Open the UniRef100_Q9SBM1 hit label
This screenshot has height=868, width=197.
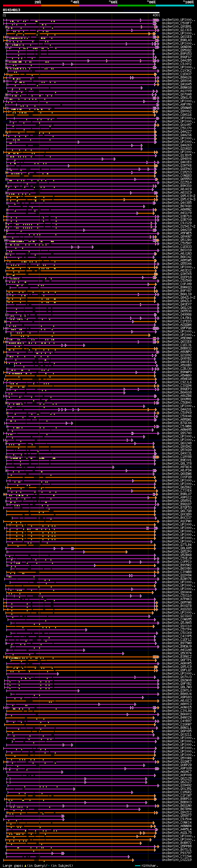pyautogui.click(x=177, y=27)
